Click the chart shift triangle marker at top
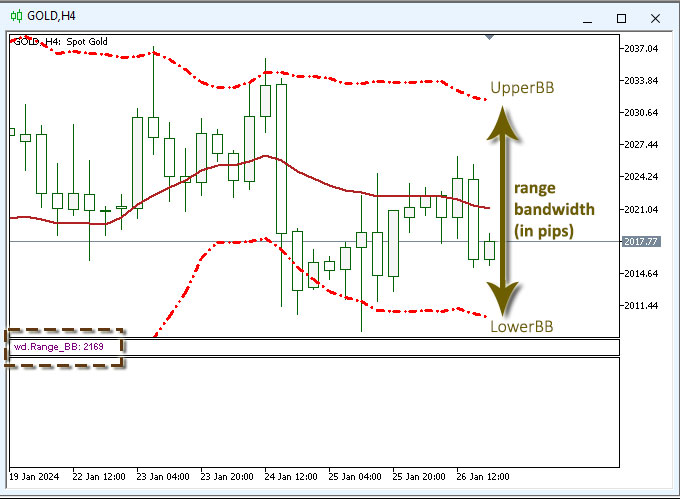680x499 pixels. coord(490,38)
